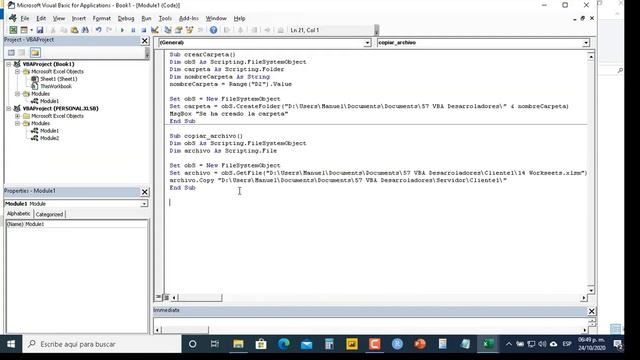The image size is (640, 360).
Task: Click the Excel icon in the taskbar
Action: (488, 344)
